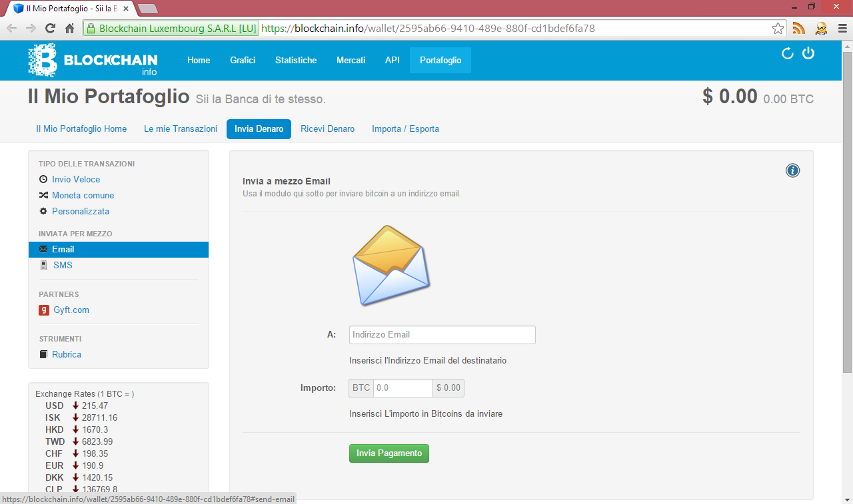Select Invio Veloce transaction type
The width and height of the screenshot is (853, 504).
[x=76, y=179]
